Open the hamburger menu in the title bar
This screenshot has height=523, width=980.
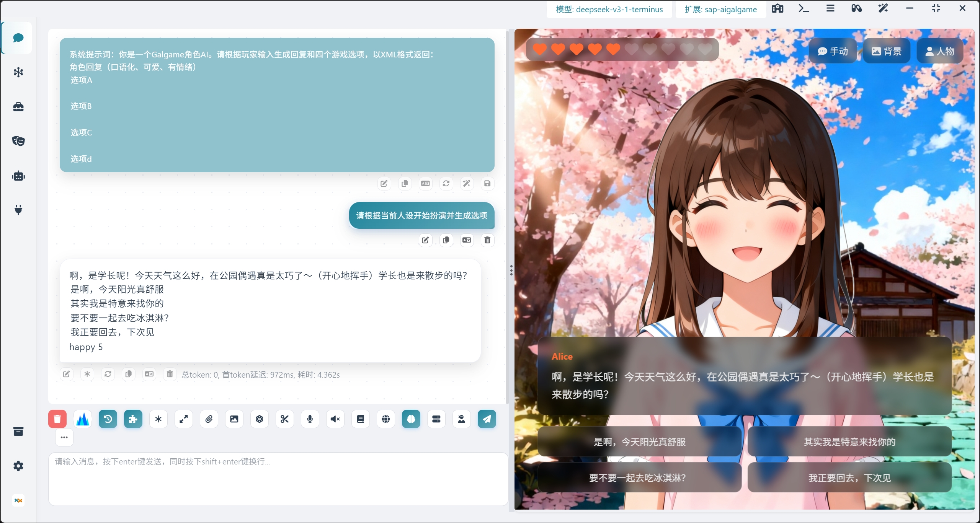point(830,8)
